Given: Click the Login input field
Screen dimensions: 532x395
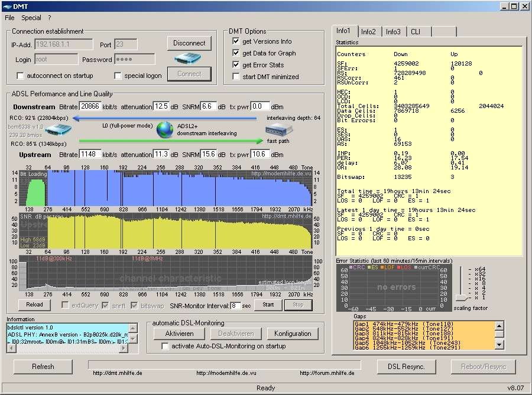Looking at the screenshot, I should [56, 59].
